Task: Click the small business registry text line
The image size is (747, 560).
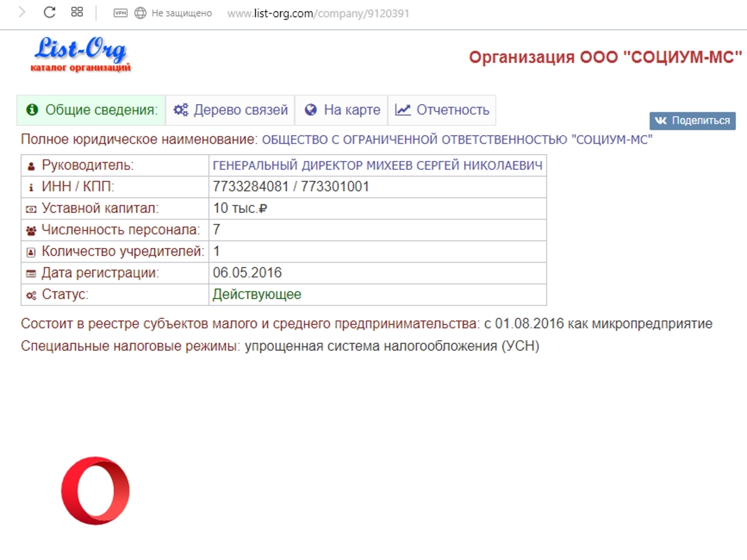Action: pos(366,323)
